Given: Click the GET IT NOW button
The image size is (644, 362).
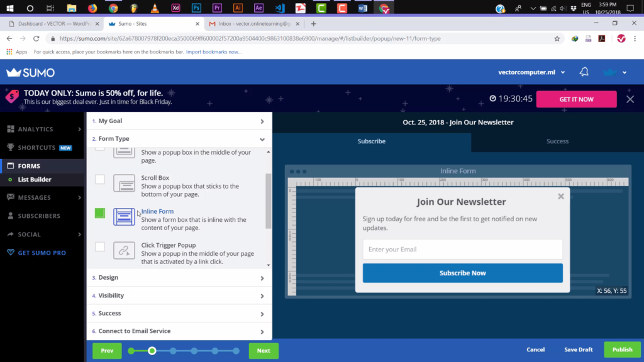Looking at the screenshot, I should point(576,99).
